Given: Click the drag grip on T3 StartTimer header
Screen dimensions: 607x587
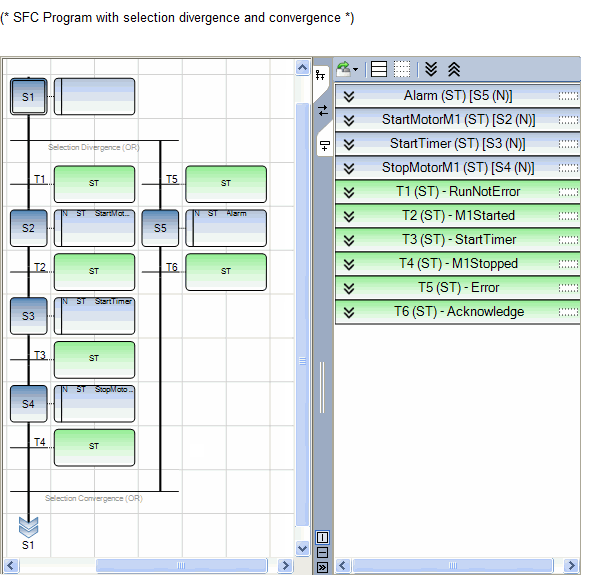Looking at the screenshot, I should (x=568, y=240).
